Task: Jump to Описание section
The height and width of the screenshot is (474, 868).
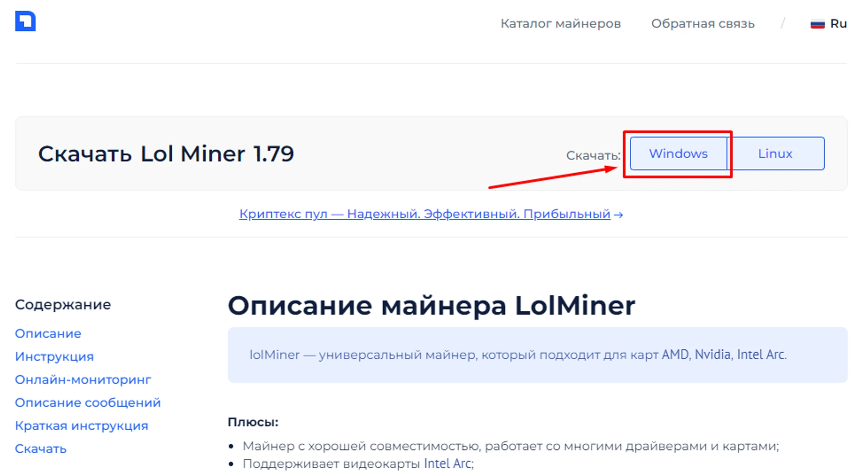Action: point(48,333)
